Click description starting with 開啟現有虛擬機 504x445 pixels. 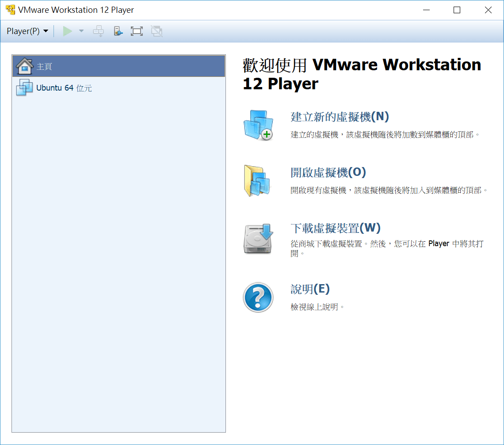tap(389, 190)
